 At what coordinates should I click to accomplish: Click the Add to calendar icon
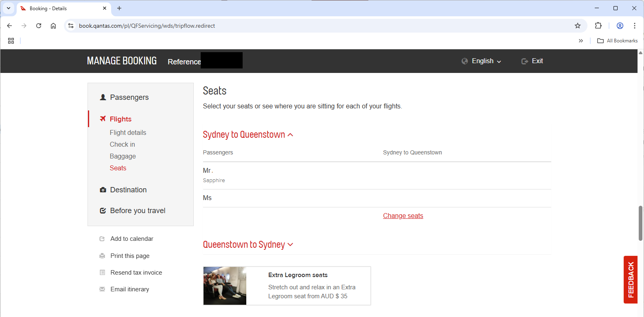click(102, 239)
